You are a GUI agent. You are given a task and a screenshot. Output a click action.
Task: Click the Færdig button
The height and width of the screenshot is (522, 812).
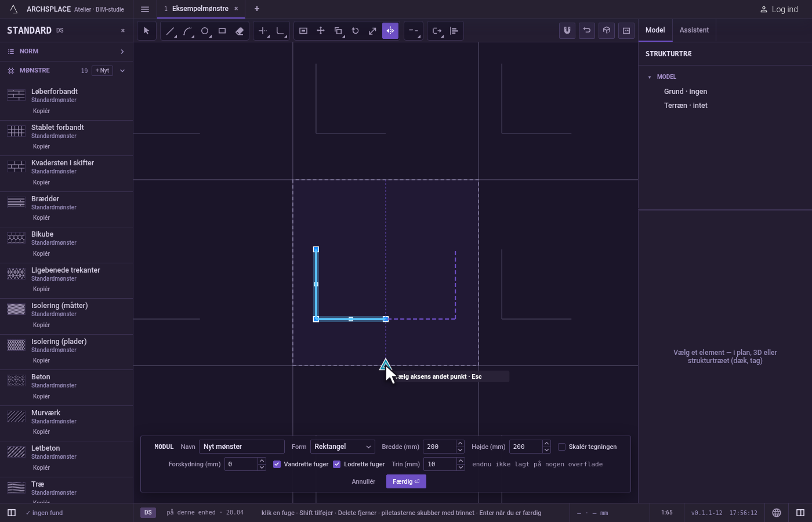point(406,481)
